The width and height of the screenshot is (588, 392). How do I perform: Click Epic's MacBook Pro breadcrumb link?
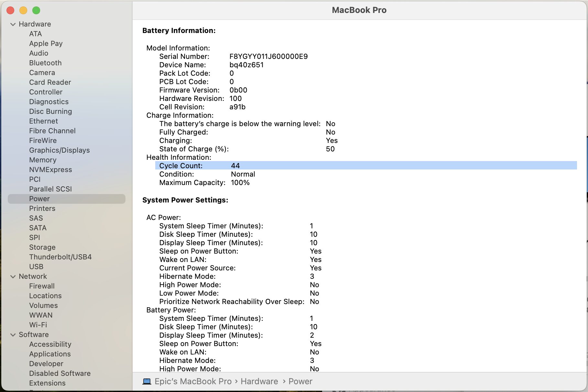[193, 381]
